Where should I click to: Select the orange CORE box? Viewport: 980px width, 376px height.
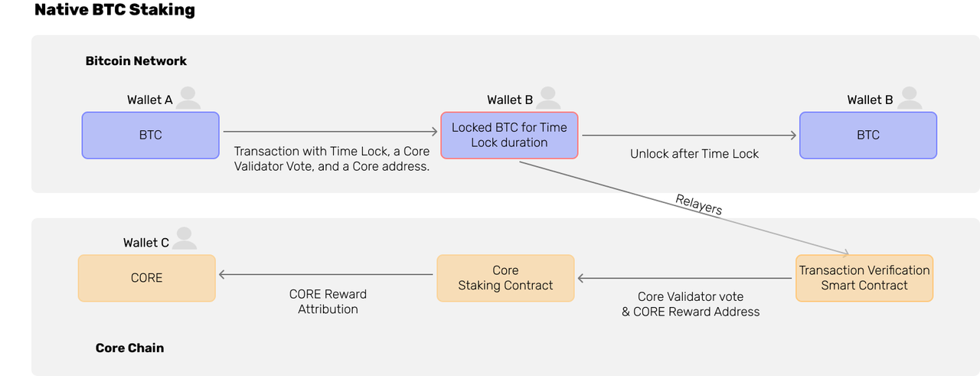(147, 278)
